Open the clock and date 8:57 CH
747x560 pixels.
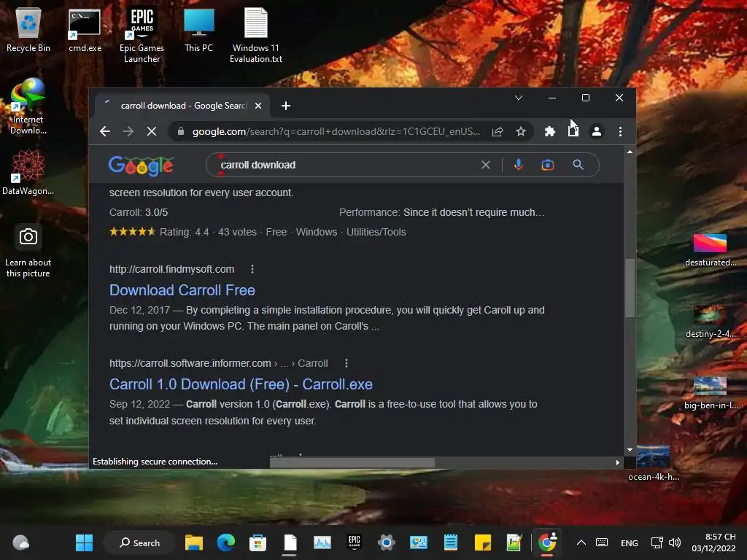tap(713, 542)
